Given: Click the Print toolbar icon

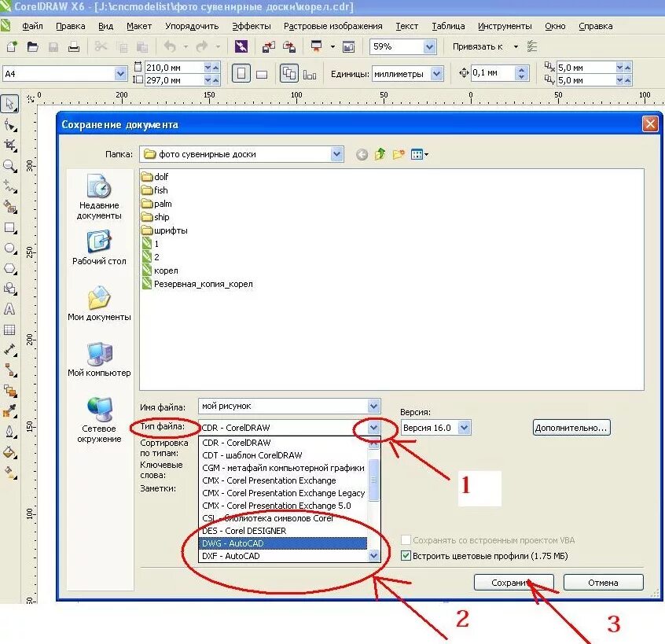Looking at the screenshot, I should pos(74,46).
